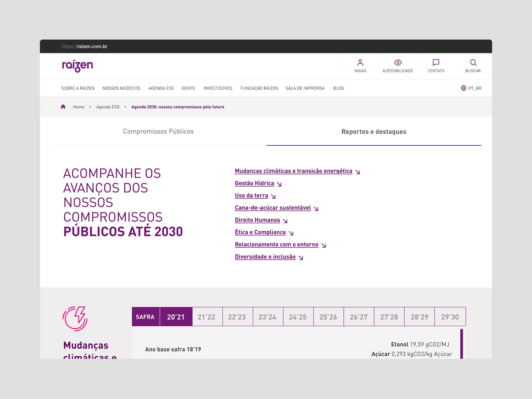Go to Diversidade e inclusão link
This screenshot has width=532, height=399.
tap(265, 257)
